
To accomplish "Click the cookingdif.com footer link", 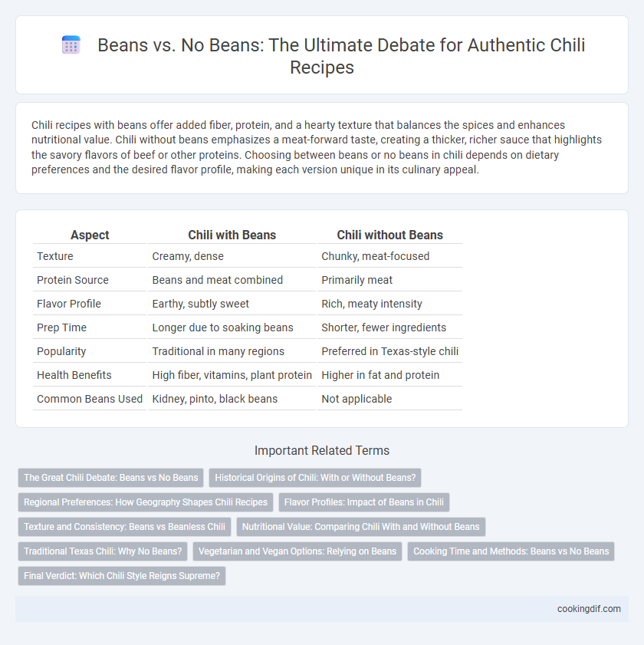I will point(589,609).
